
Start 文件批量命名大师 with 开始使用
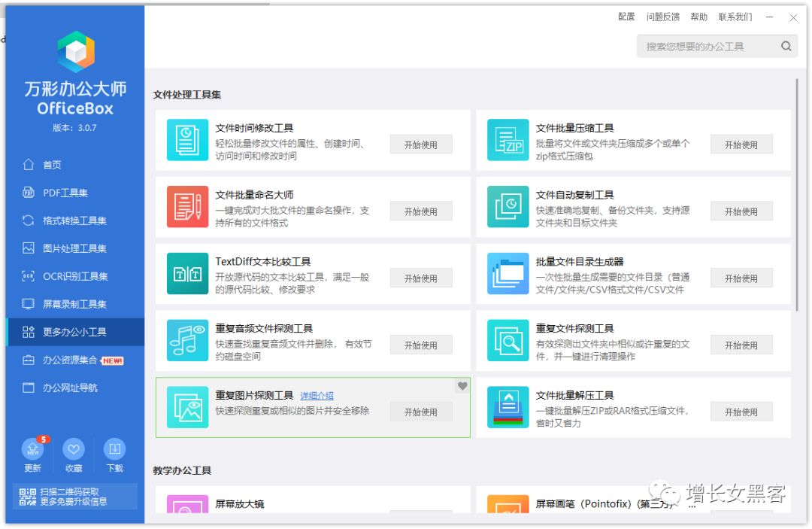(x=421, y=211)
